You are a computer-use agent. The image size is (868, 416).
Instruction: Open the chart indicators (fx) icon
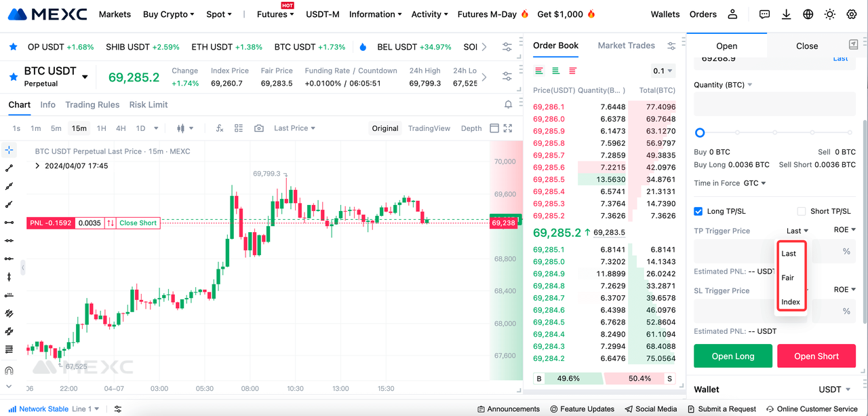(219, 128)
